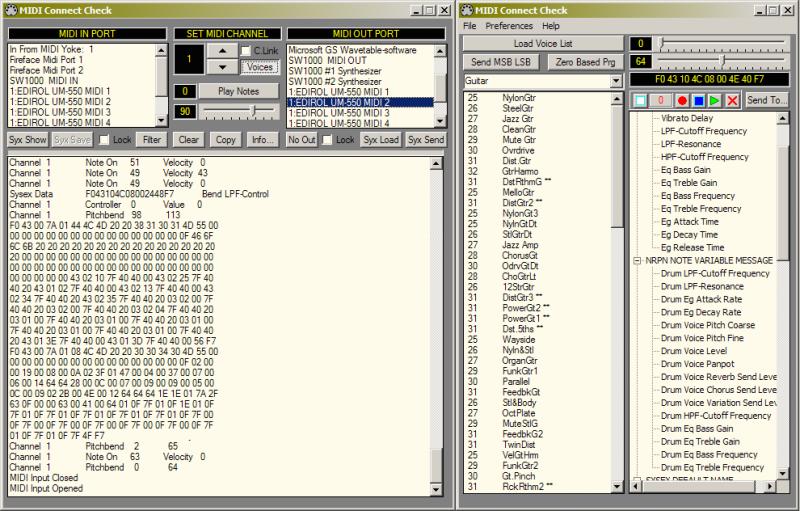Collapse the NRPN NOTE VARIABLE MESSAGE node
The height and width of the screenshot is (511, 800).
click(x=637, y=261)
